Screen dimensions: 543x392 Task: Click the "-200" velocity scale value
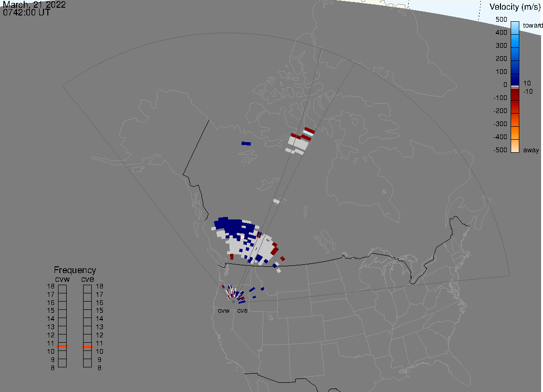(x=500, y=111)
